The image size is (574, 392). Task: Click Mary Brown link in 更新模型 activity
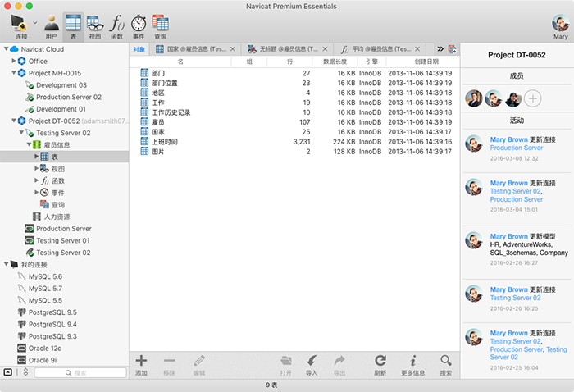click(509, 236)
